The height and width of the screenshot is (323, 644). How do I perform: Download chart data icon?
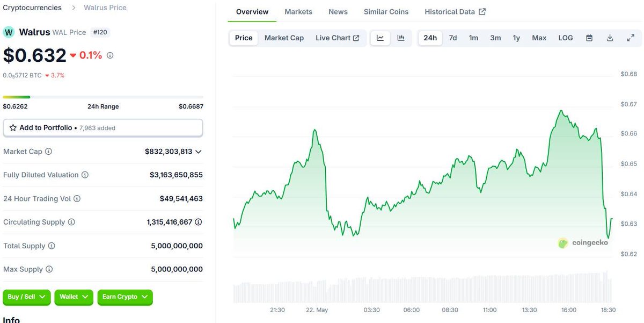point(610,38)
